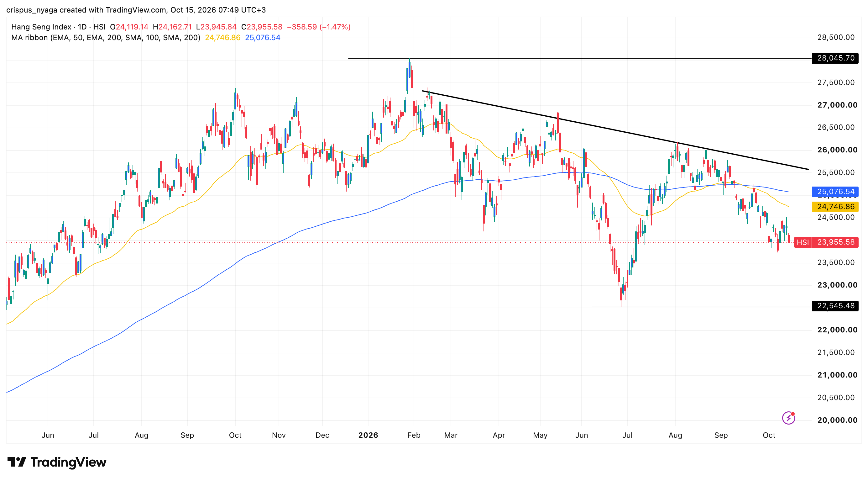Click the 20,000.00 price scale label
The image size is (868, 481).
[x=837, y=420]
